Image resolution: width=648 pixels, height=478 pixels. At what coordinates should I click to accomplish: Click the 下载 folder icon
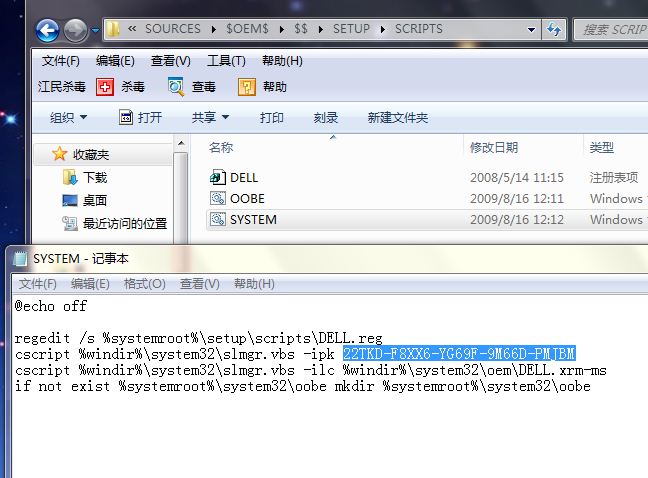(x=70, y=177)
